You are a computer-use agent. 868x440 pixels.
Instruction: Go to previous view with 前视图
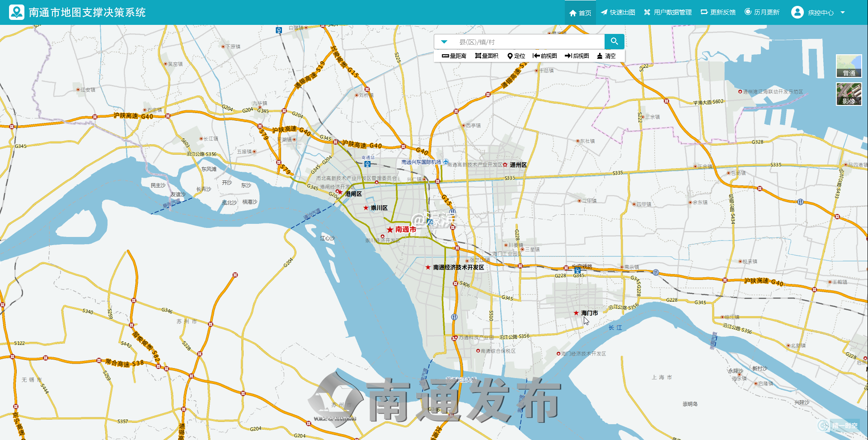click(545, 56)
